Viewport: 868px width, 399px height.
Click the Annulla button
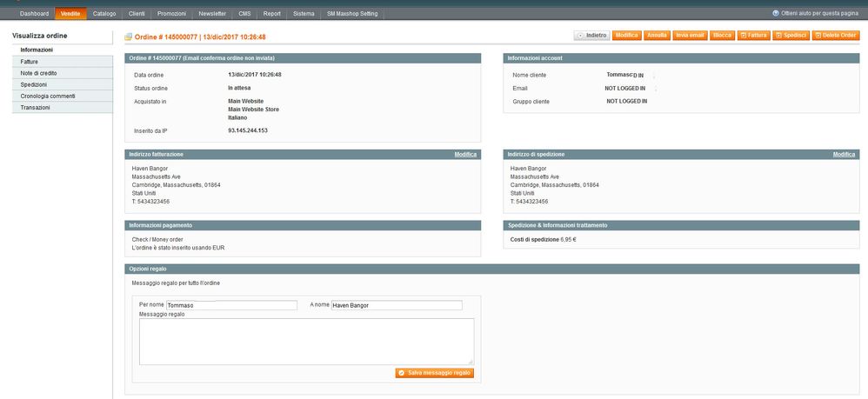coord(657,36)
